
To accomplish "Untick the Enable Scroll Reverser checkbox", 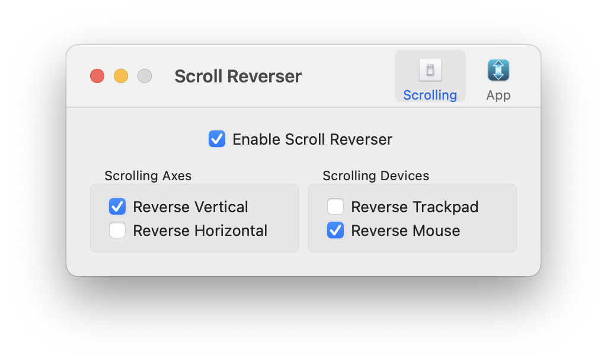I will 217,139.
